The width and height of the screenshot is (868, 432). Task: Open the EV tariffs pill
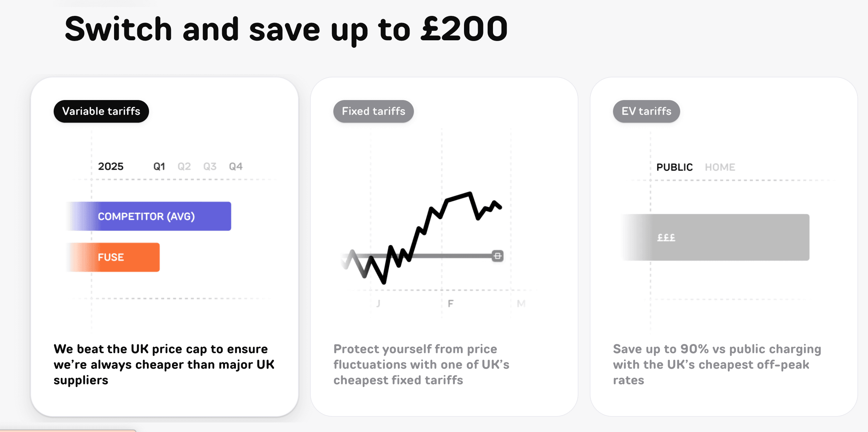(x=646, y=111)
